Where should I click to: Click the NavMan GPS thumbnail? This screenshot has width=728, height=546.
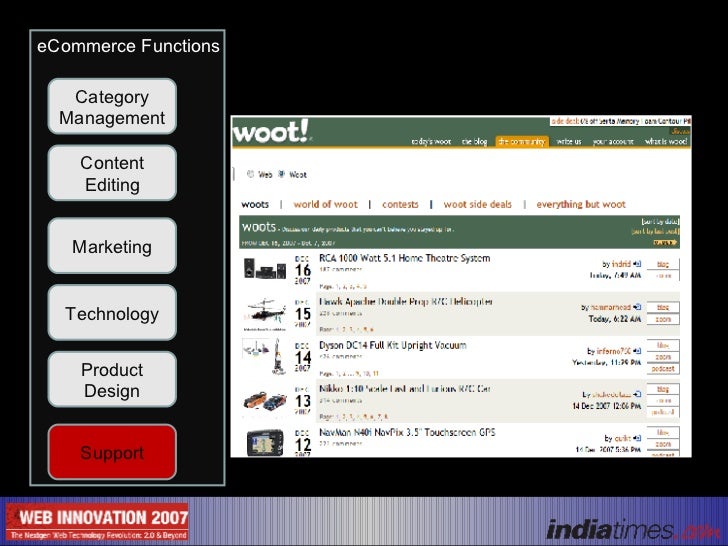point(265,442)
